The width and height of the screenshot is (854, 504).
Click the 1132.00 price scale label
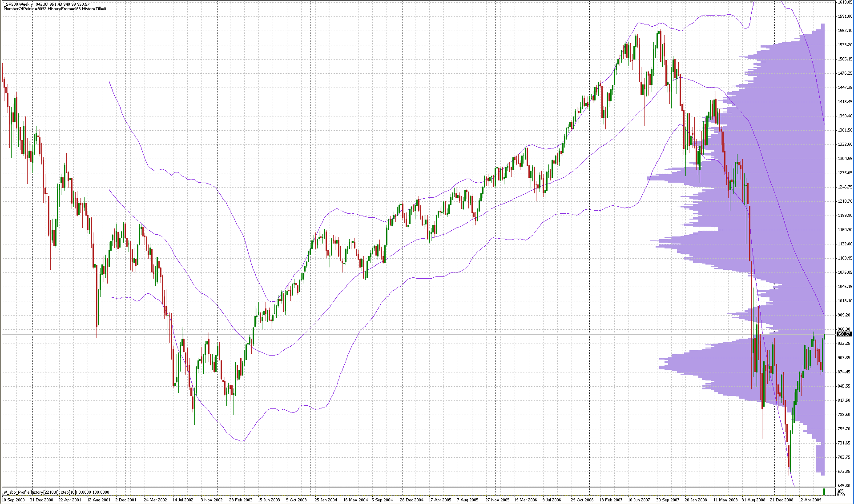tap(845, 244)
